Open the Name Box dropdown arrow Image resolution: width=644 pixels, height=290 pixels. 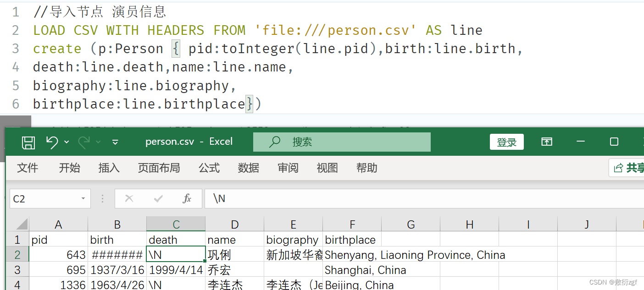click(x=83, y=198)
